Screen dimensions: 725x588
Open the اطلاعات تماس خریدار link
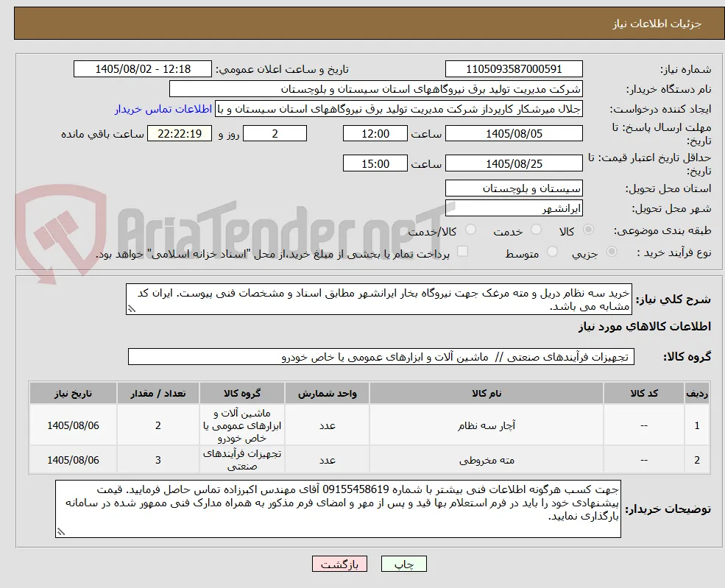(x=163, y=109)
